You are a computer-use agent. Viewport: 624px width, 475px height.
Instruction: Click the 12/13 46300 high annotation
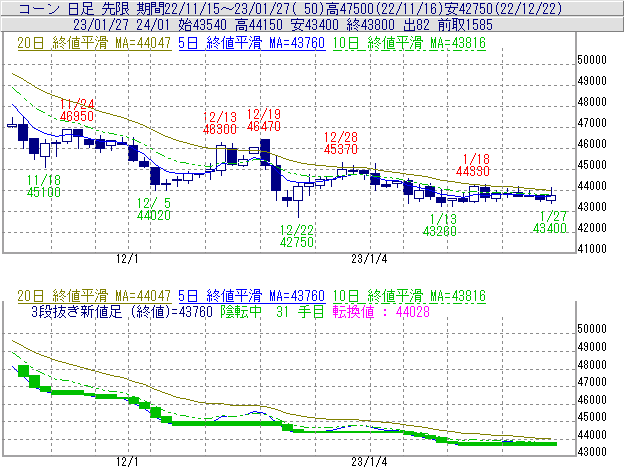(220, 123)
